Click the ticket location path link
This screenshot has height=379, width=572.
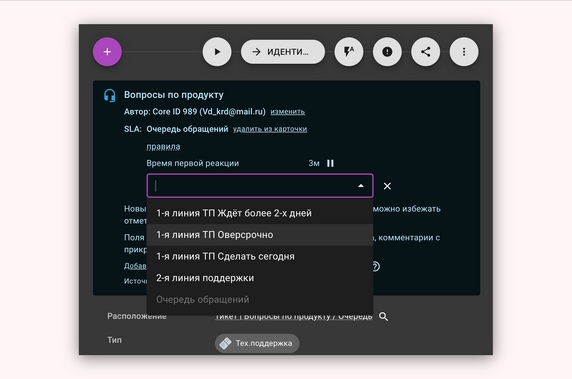coord(293,316)
